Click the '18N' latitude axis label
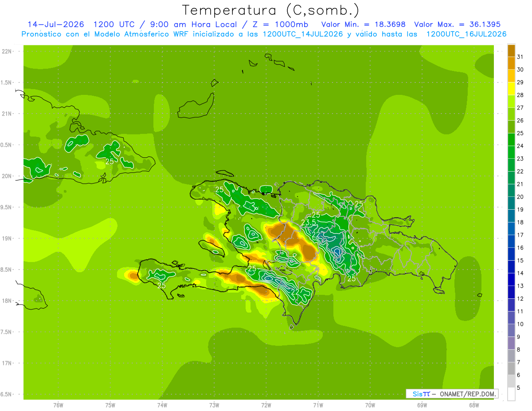This screenshot has height=411, width=532. point(7,301)
